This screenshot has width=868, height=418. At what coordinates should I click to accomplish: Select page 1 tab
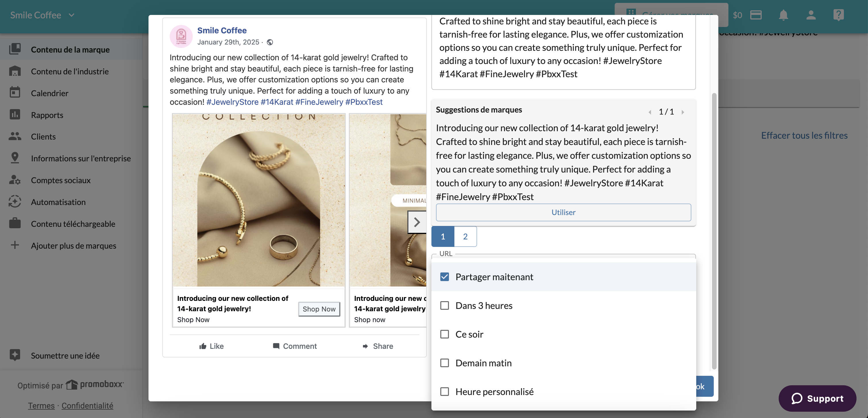[x=443, y=237]
